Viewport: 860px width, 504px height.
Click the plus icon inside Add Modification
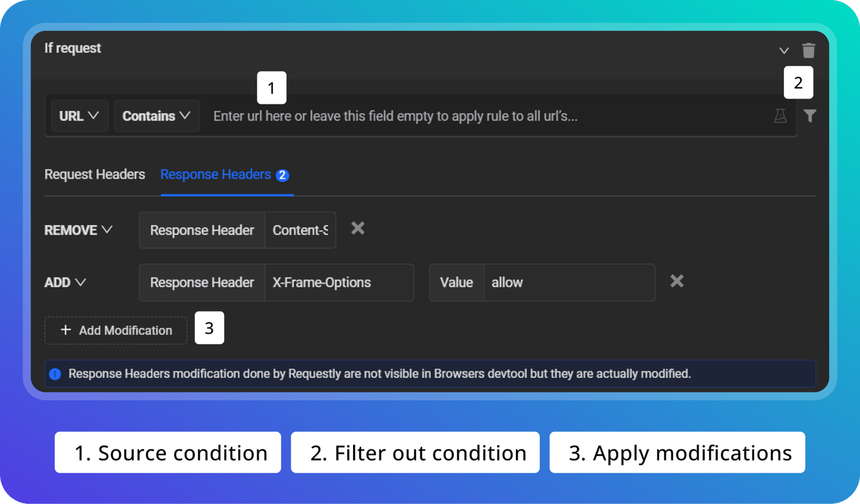click(x=66, y=330)
